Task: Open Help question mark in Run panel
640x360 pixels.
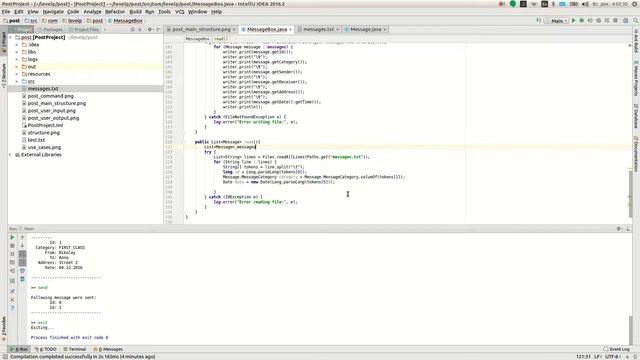Action: [12, 308]
